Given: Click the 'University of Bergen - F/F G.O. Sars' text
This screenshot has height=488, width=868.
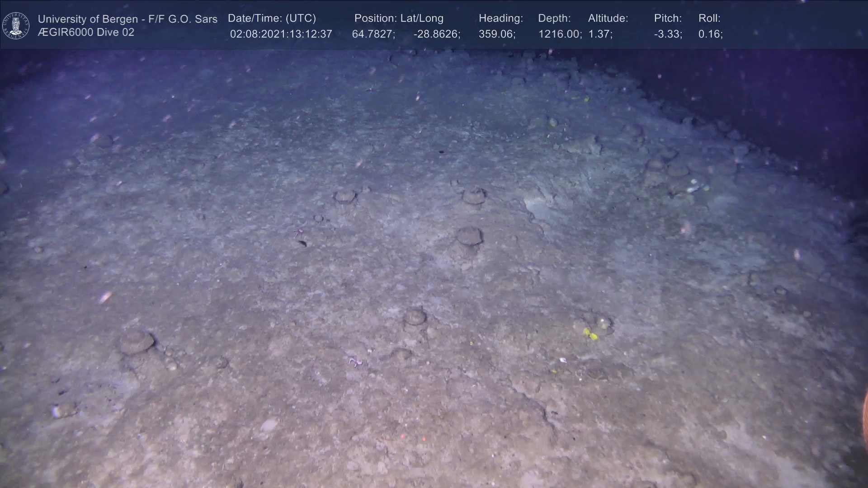Looking at the screenshot, I should pos(127,19).
